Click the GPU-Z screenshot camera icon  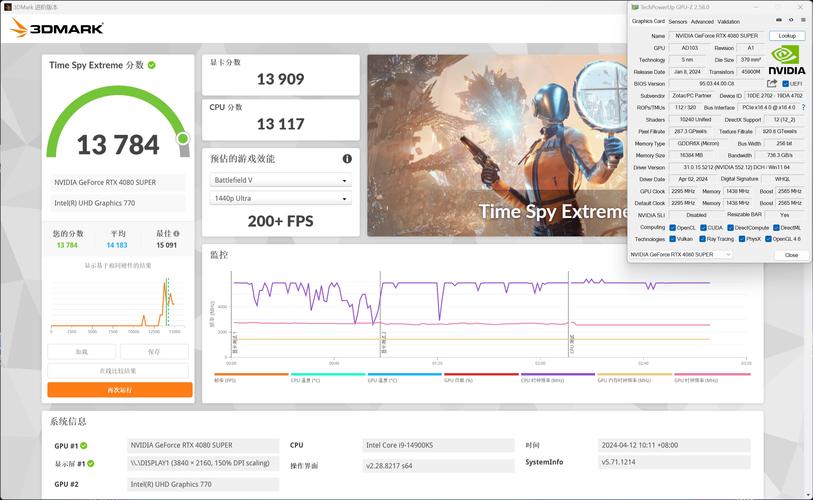point(778,21)
